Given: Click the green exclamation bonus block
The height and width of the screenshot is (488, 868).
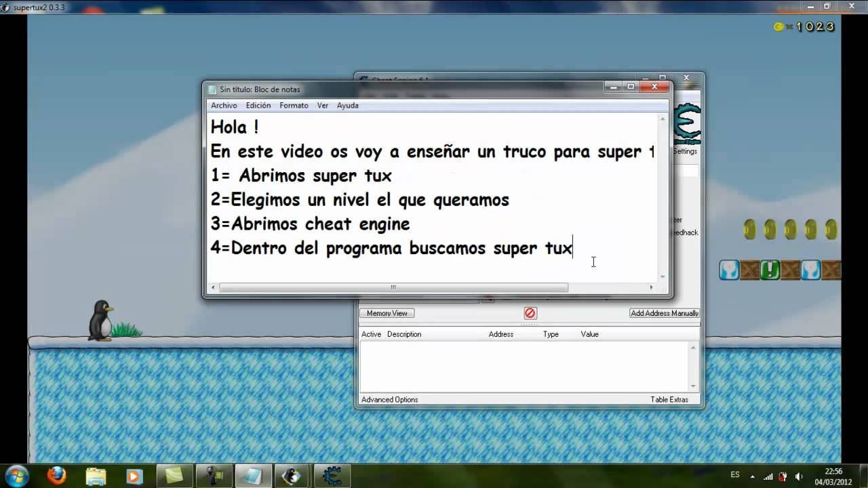Looking at the screenshot, I should tap(770, 270).
